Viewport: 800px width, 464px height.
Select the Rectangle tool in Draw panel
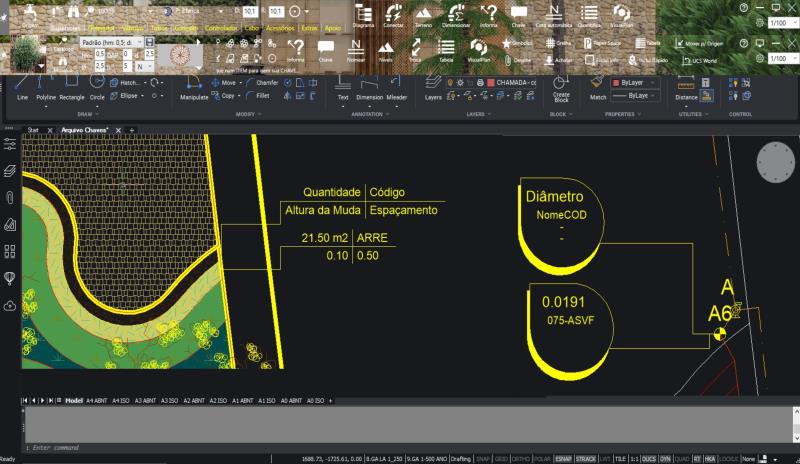coord(72,88)
